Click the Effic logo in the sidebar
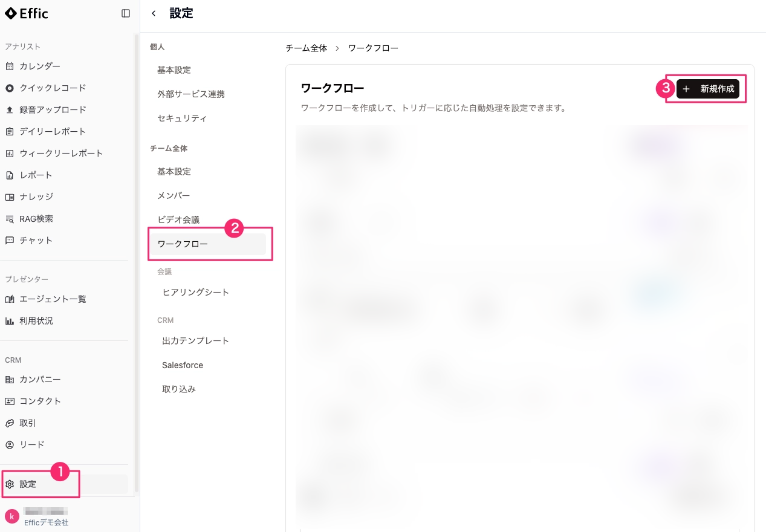 point(27,13)
